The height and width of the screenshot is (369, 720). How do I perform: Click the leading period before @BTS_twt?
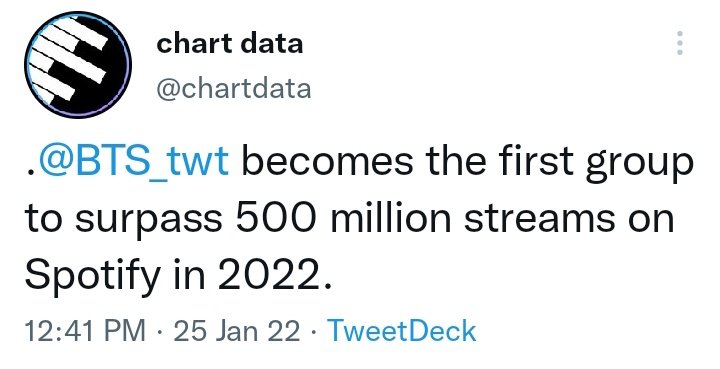[x=31, y=173]
